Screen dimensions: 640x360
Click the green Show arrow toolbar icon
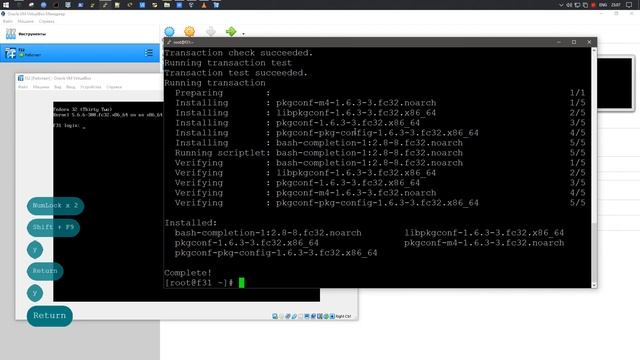point(231,31)
